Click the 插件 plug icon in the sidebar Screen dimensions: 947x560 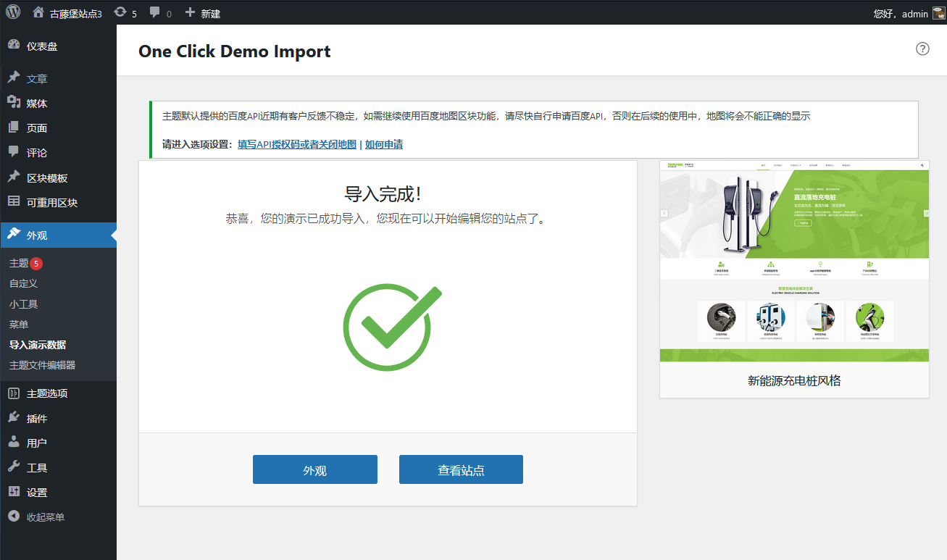(14, 418)
